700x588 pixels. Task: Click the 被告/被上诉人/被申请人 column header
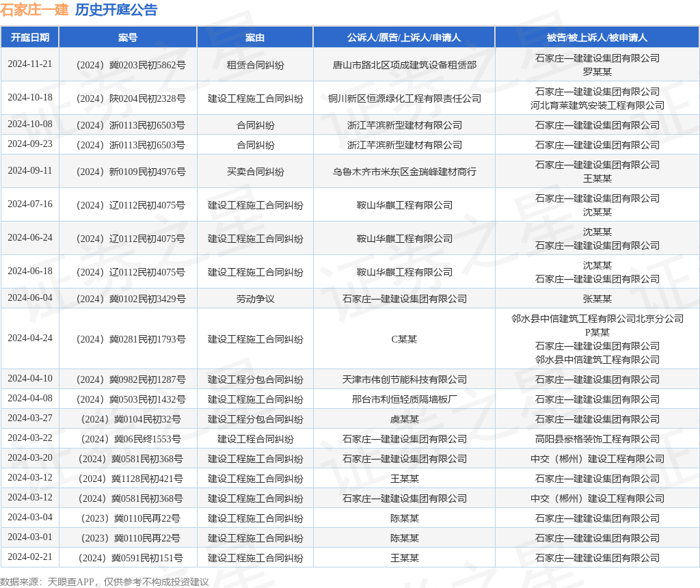(x=597, y=38)
